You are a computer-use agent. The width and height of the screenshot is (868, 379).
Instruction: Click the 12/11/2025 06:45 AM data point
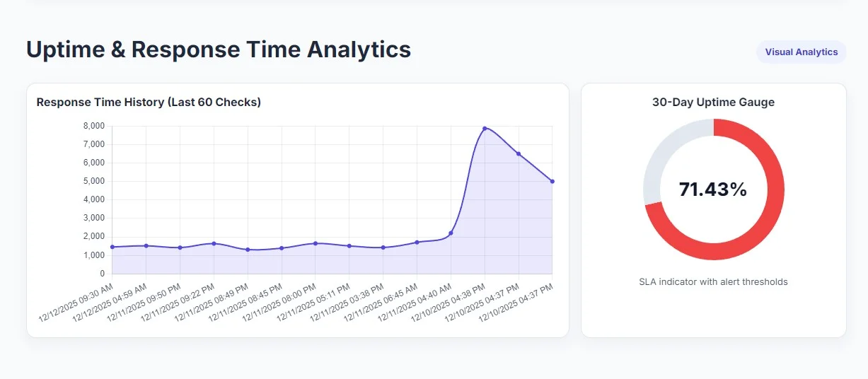point(417,242)
